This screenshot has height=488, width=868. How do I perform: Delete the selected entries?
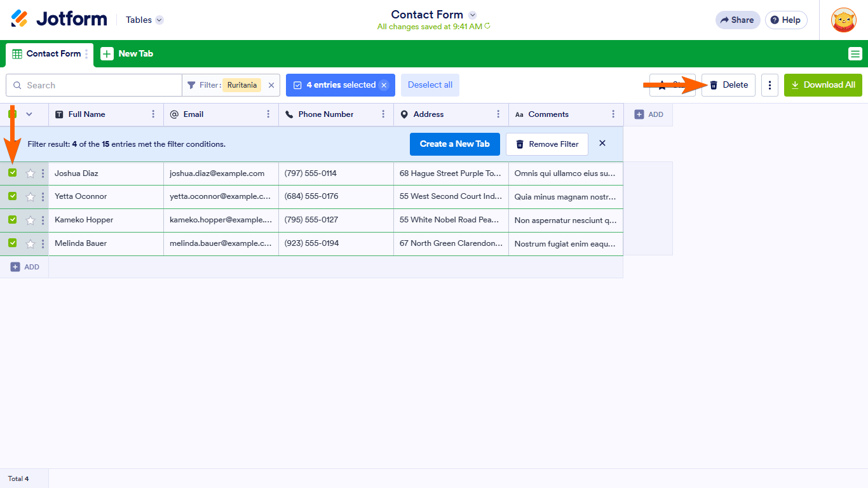(728, 85)
